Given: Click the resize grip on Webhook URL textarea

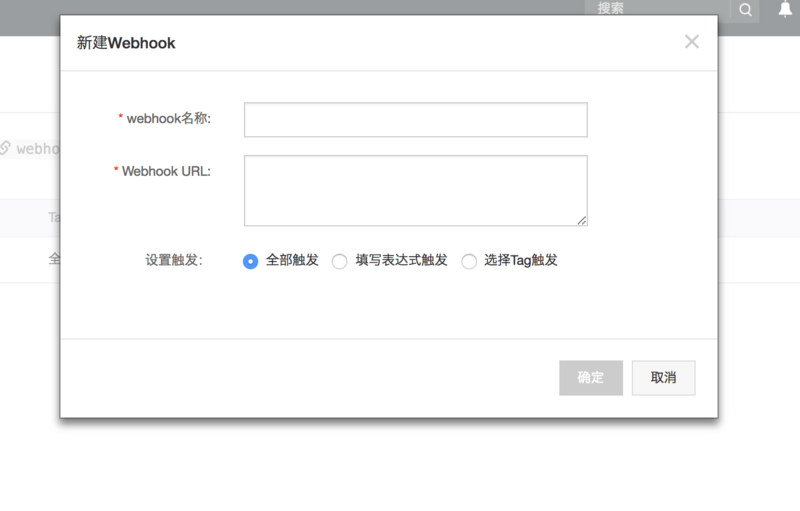Looking at the screenshot, I should 582,220.
